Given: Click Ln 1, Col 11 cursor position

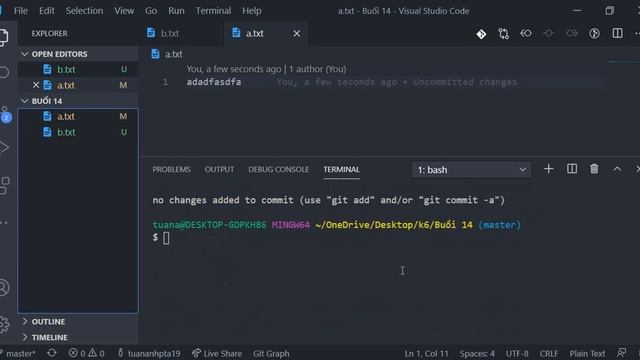Looking at the screenshot, I should 426,353.
